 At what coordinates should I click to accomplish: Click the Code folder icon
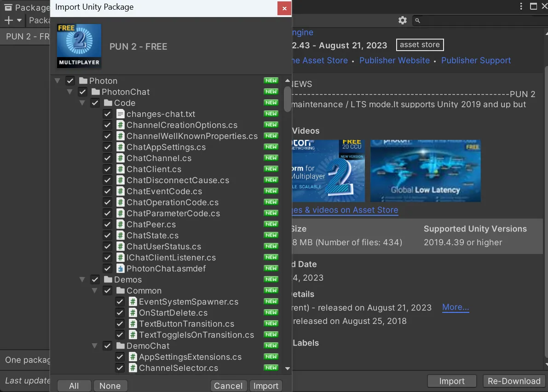(x=108, y=103)
